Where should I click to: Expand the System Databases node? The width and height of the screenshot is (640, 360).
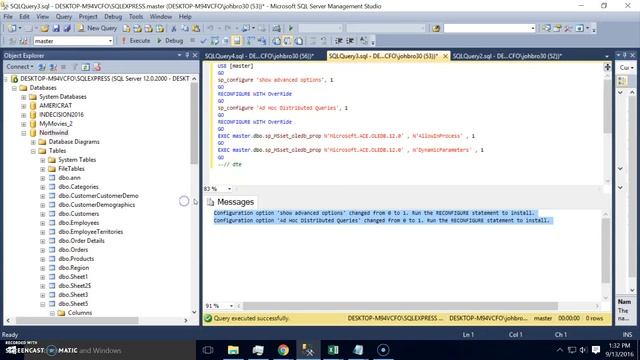(24, 97)
